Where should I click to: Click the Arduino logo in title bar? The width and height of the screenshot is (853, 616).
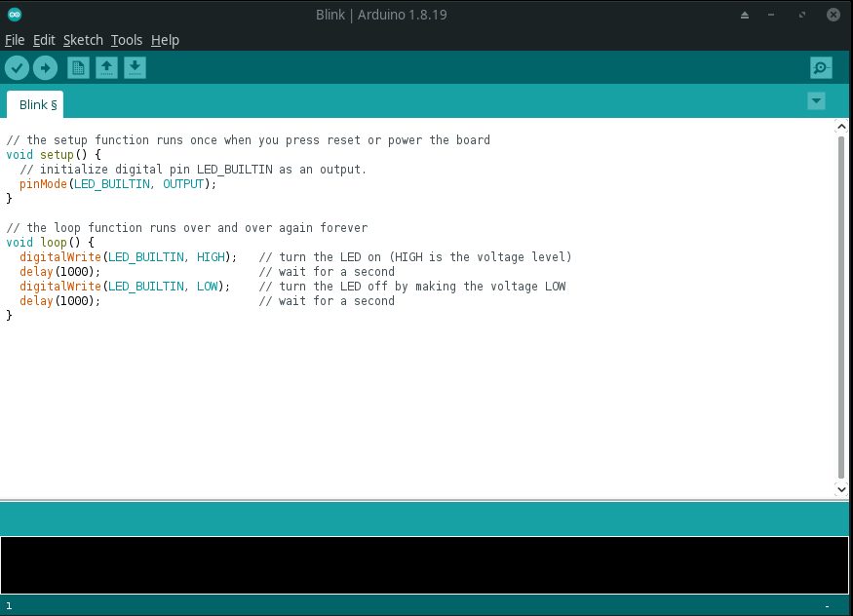coord(15,15)
